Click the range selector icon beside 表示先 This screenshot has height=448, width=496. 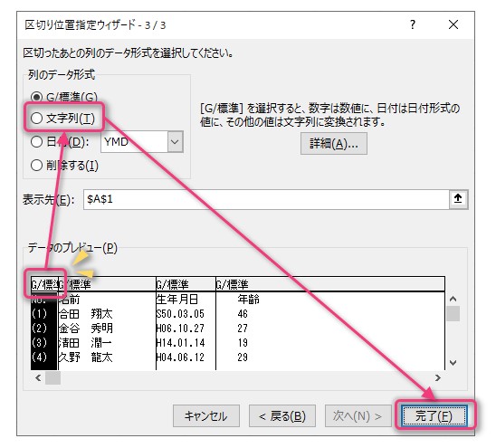tap(458, 199)
